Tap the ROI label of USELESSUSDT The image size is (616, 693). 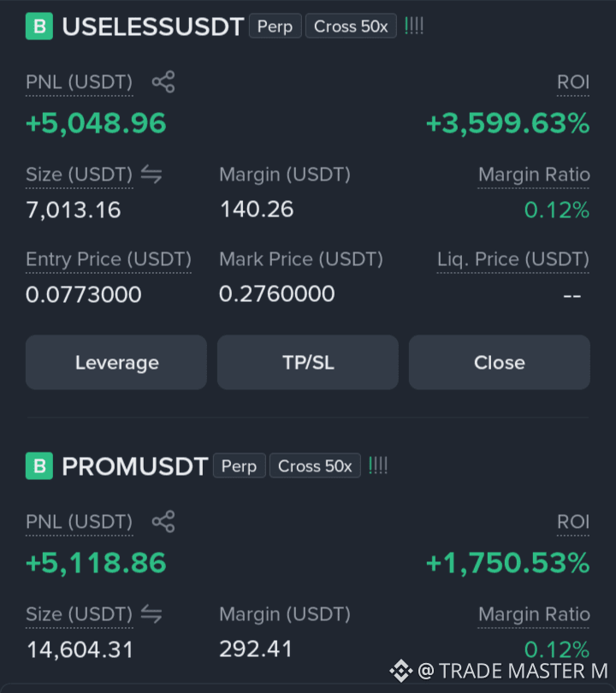point(573,83)
